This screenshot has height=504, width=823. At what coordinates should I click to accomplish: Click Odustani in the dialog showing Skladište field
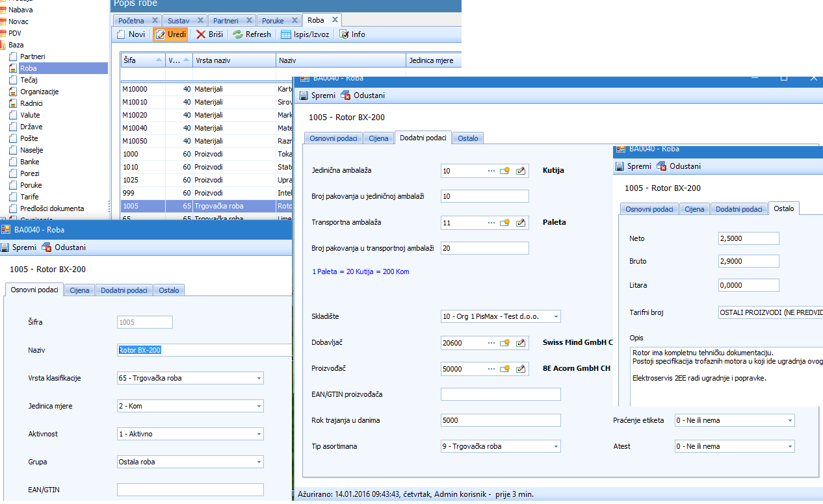tap(363, 95)
